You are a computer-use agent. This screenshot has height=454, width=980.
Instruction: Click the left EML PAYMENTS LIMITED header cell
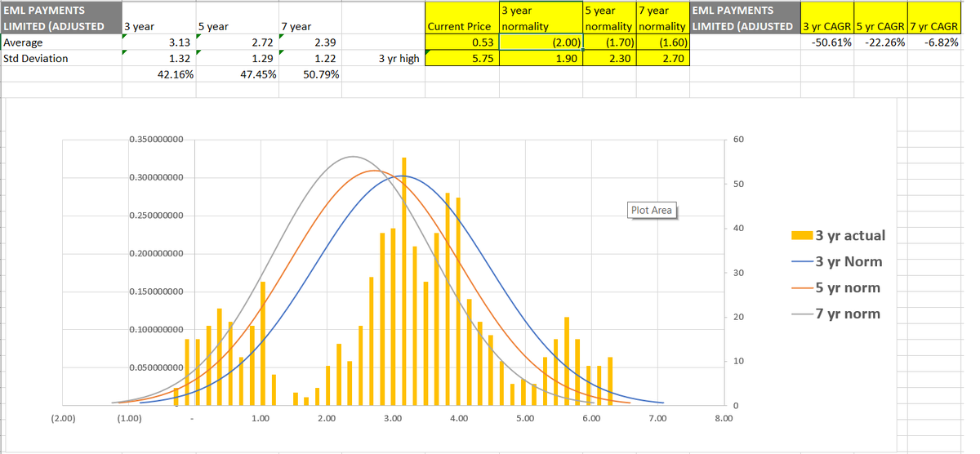(x=60, y=19)
